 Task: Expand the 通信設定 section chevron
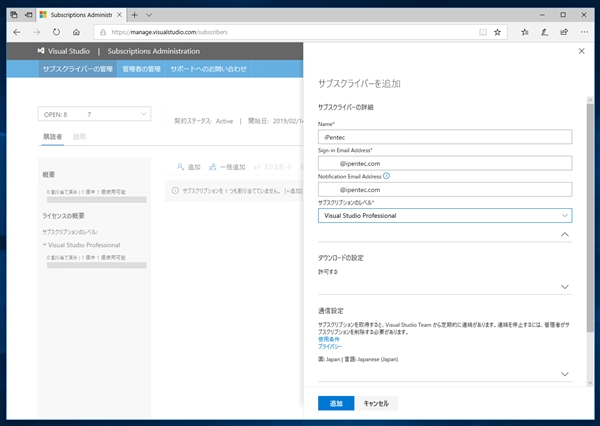tap(565, 374)
